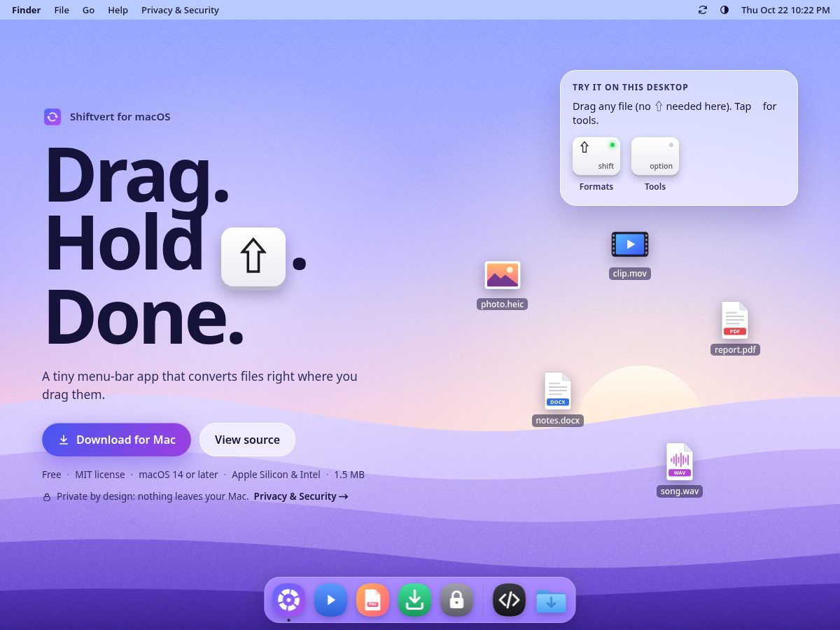
Task: Click the Shiftvert logo icon beside the app name
Action: (x=52, y=117)
